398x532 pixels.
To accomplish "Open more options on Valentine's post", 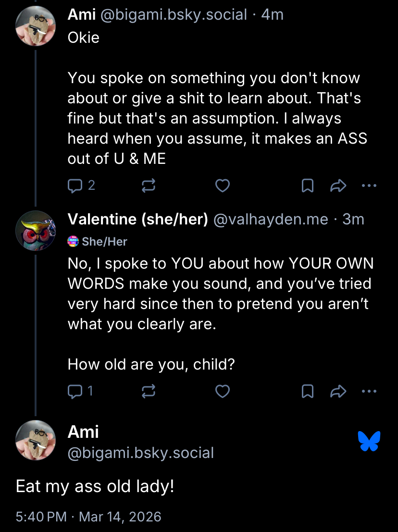I will 369,392.
